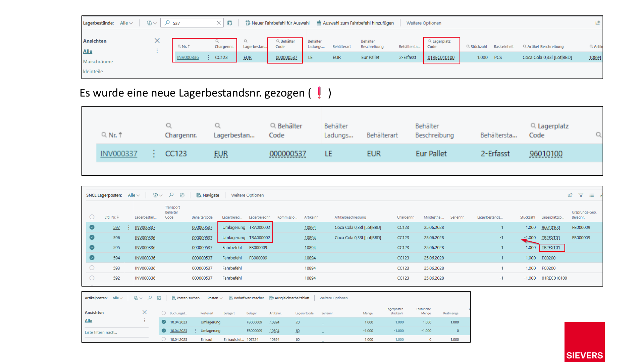Screen dimensions: 644x362
Task: Click Lagerortcode 70 in Artikelposten
Action: [298, 322]
